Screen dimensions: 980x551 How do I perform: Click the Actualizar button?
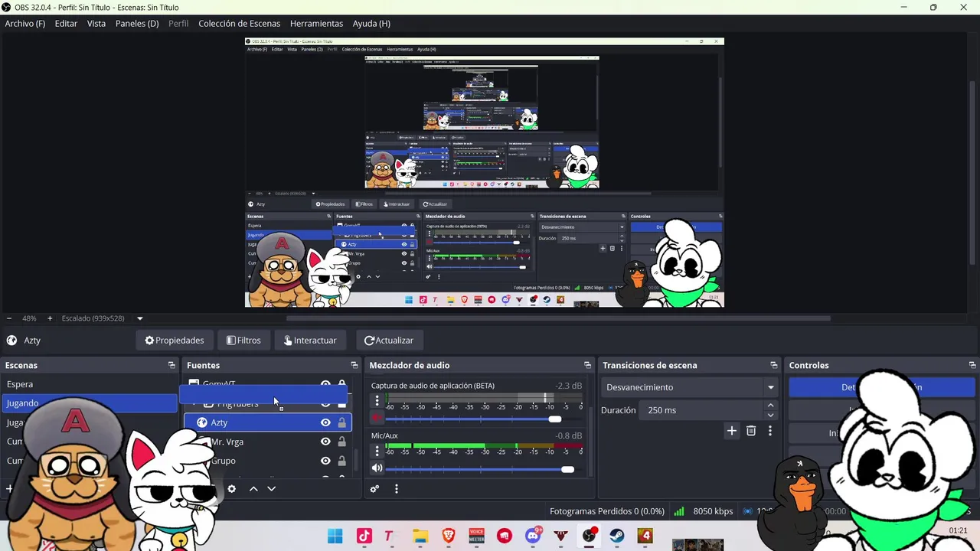coord(388,341)
